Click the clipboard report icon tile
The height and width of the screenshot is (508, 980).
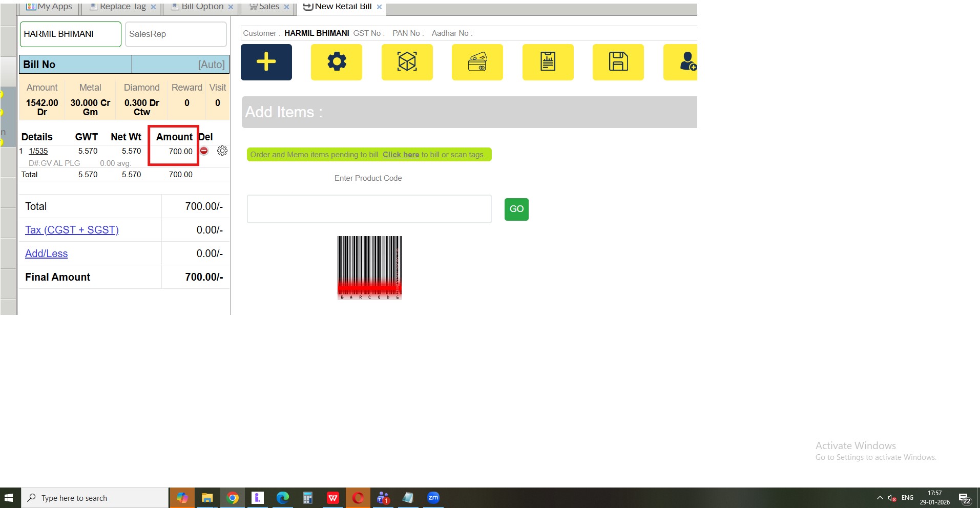coord(548,62)
